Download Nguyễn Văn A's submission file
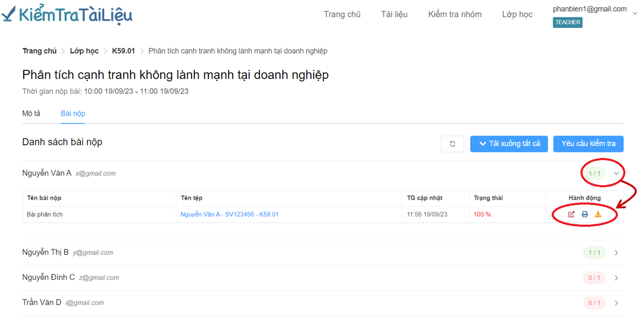644x317 pixels. point(598,214)
